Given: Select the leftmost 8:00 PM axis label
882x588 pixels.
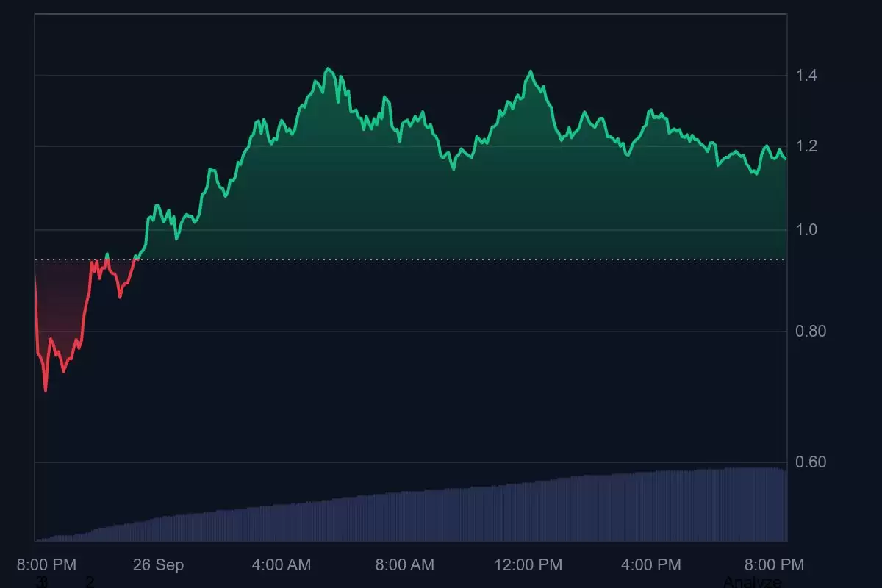Looking at the screenshot, I should tap(46, 565).
